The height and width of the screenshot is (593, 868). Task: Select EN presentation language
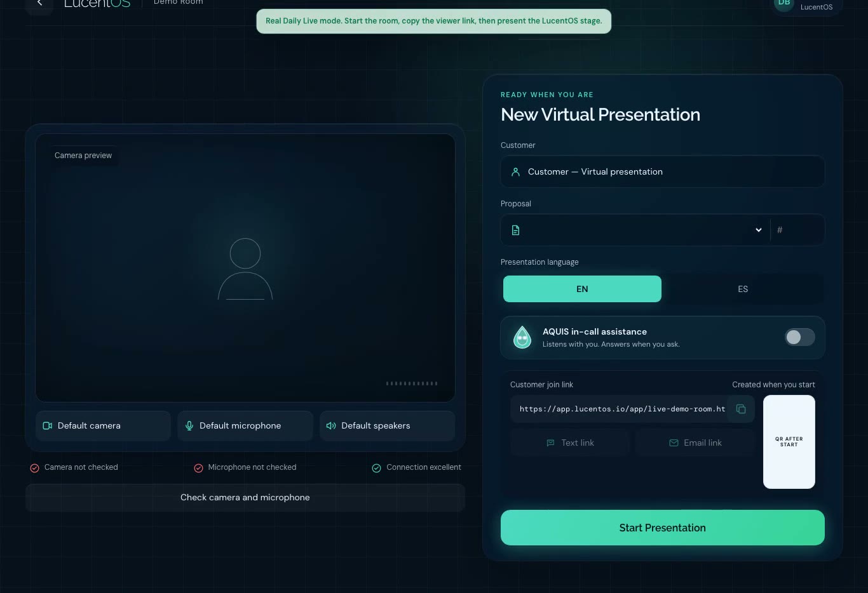(x=582, y=289)
